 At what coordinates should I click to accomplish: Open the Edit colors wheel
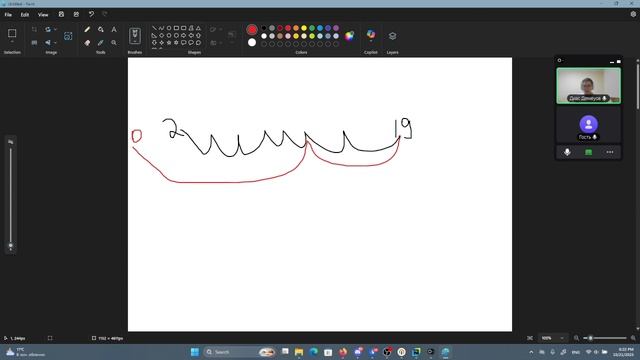349,36
